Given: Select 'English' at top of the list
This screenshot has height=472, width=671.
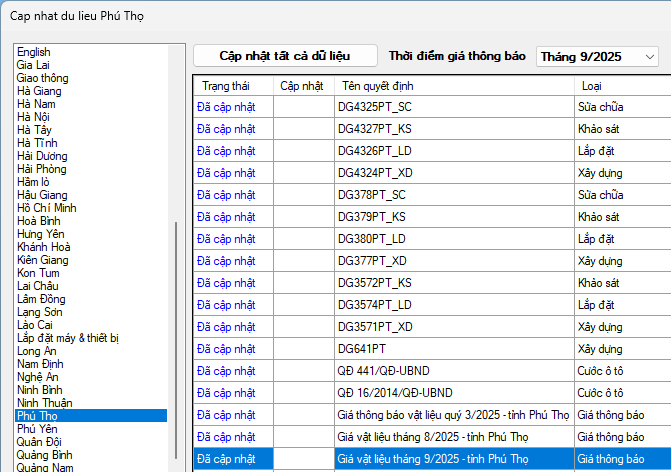Looking at the screenshot, I should [x=34, y=52].
